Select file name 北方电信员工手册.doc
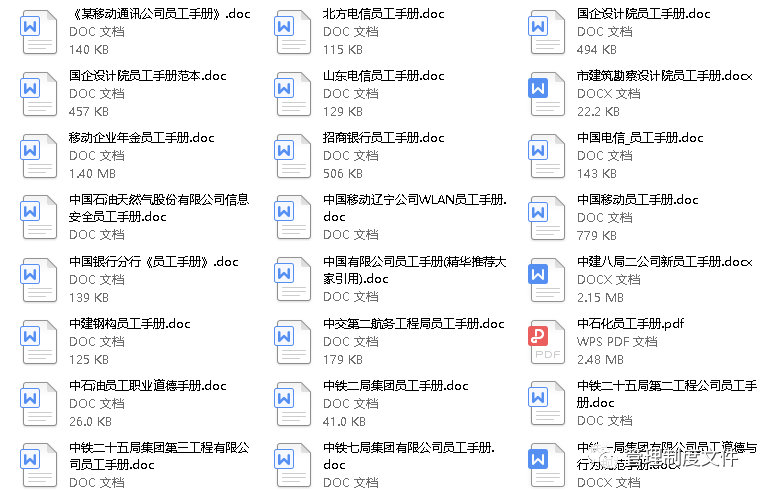 383,14
